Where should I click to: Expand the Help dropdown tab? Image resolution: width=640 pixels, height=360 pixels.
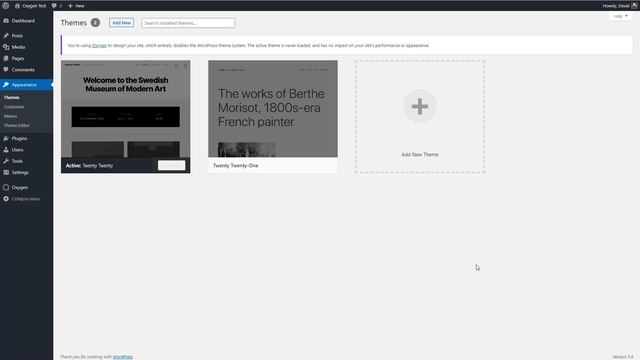(x=620, y=16)
